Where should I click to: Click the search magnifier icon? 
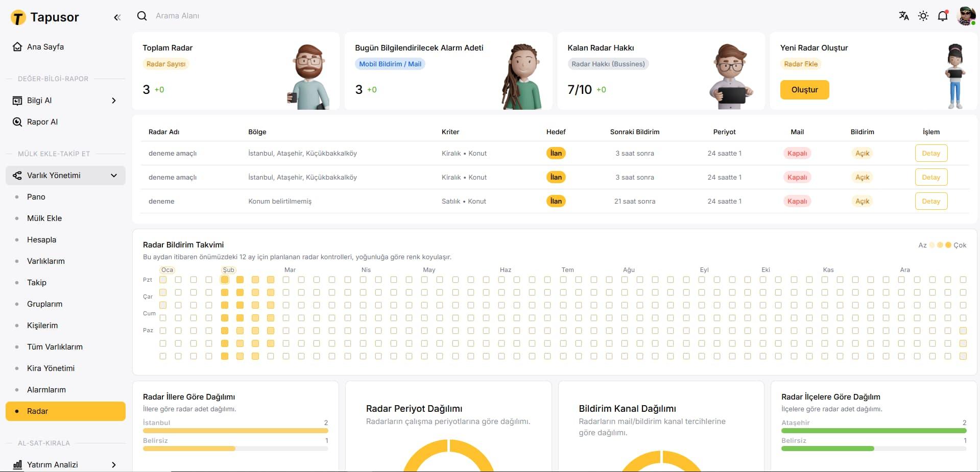point(142,16)
